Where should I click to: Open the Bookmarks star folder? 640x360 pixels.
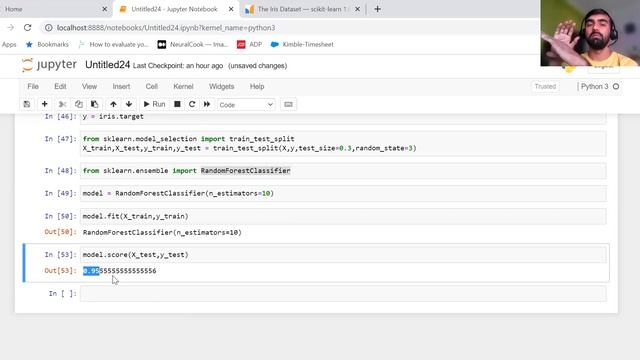click(x=47, y=44)
